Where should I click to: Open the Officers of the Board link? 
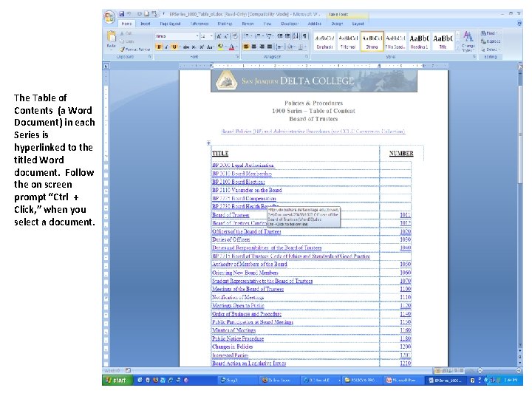click(247, 231)
